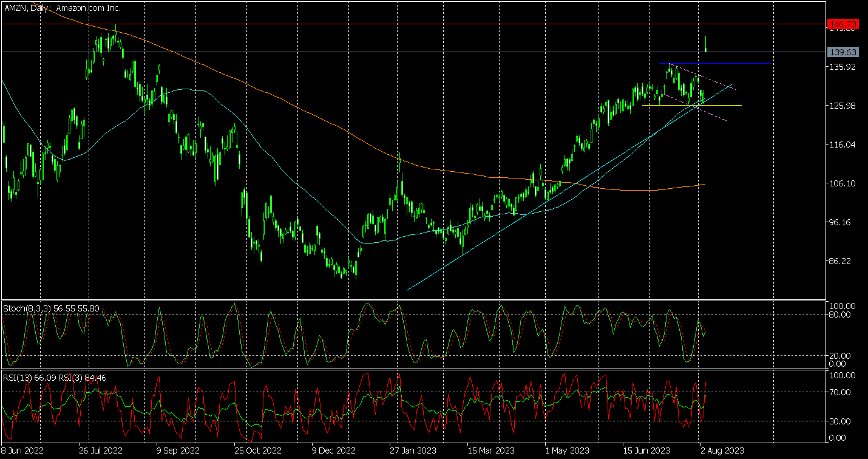Click the 2 Aug 2023 date label
Viewport: 868px width, 459px height.
tap(721, 450)
